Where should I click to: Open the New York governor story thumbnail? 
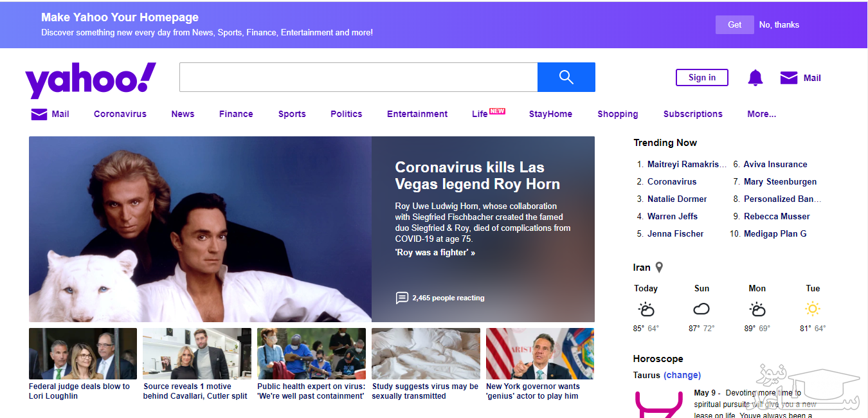tap(539, 354)
